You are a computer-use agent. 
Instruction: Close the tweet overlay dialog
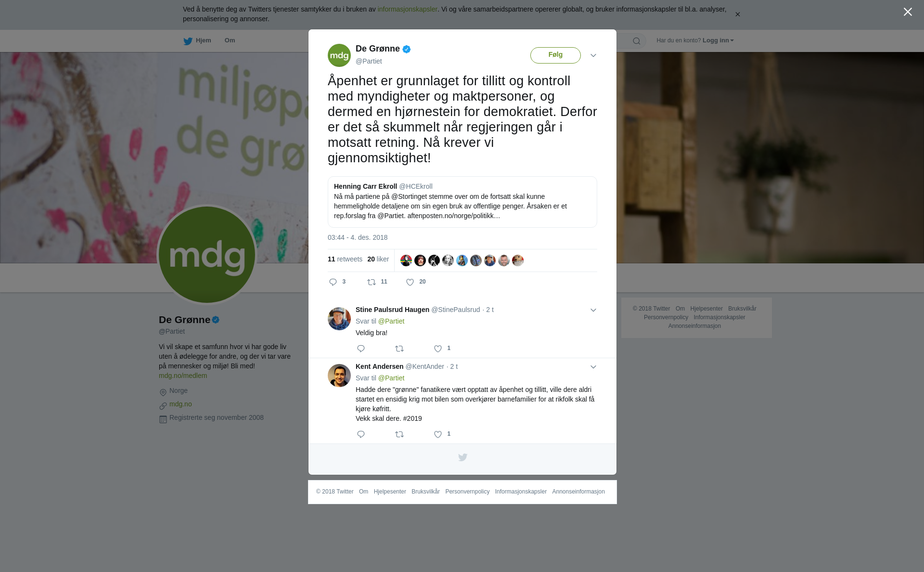908,12
